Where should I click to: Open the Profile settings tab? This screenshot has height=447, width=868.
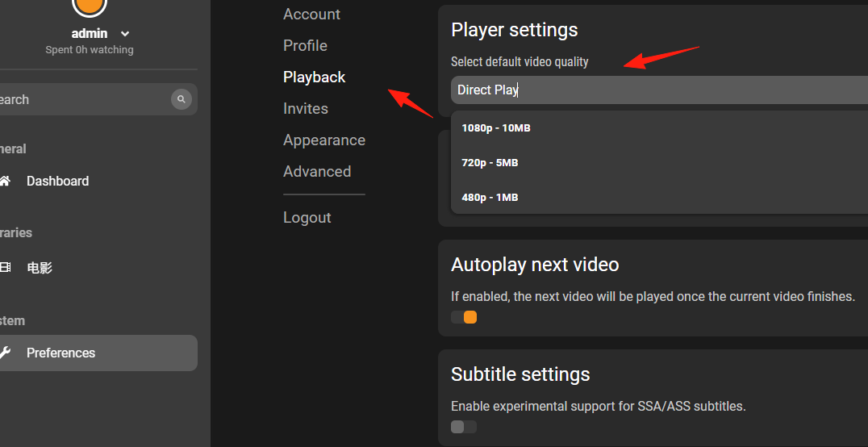305,45
